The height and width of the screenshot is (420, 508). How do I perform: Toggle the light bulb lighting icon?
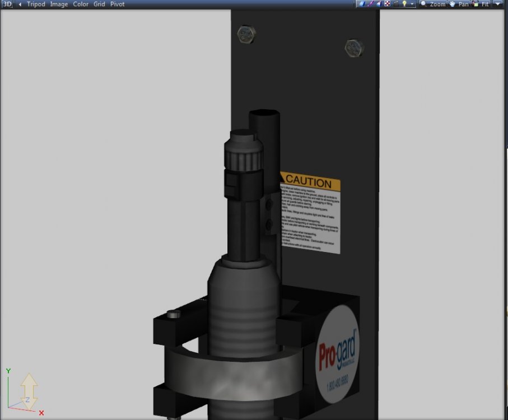(404, 4)
